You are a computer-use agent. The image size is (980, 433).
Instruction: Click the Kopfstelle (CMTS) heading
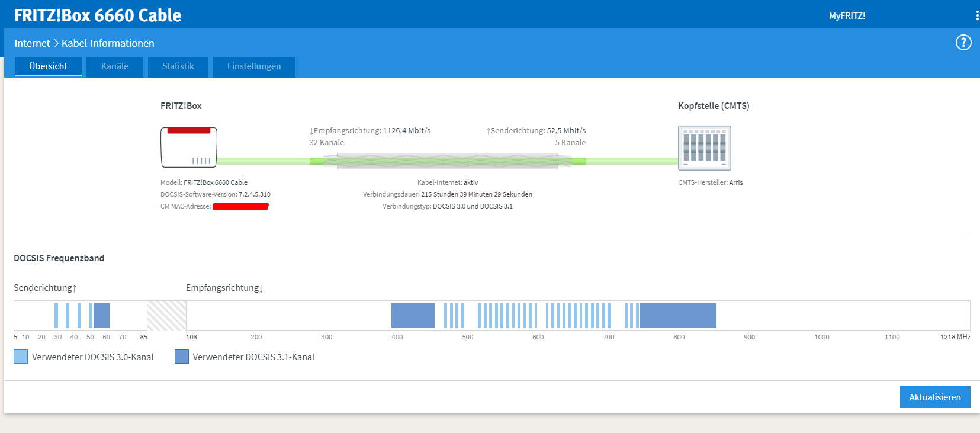pyautogui.click(x=714, y=106)
